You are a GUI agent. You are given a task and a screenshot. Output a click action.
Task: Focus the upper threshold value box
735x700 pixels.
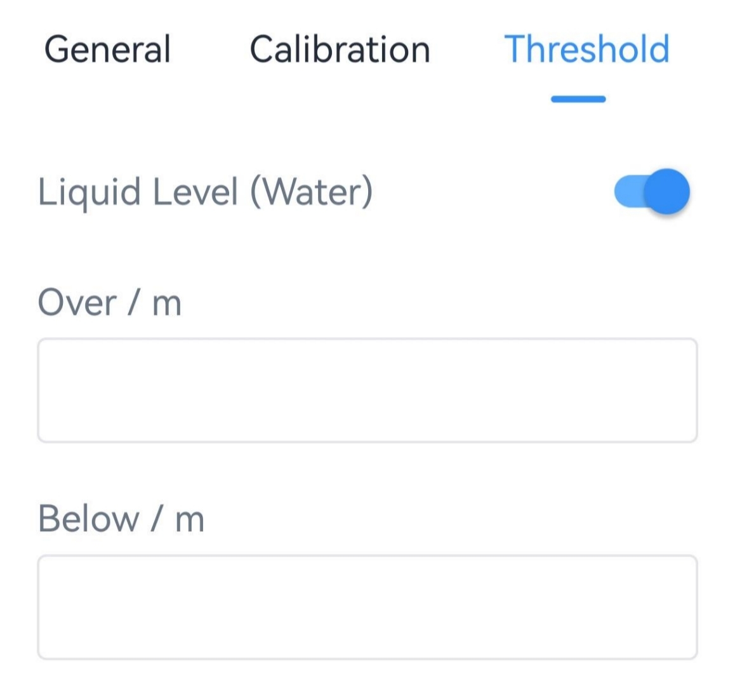click(x=367, y=390)
